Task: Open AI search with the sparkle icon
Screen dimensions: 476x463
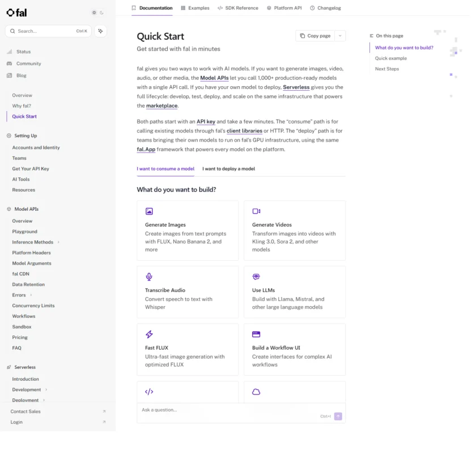Action: [x=100, y=31]
